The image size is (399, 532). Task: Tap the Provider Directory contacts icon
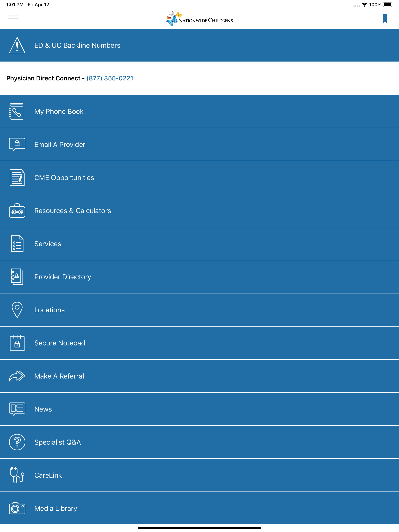17,277
